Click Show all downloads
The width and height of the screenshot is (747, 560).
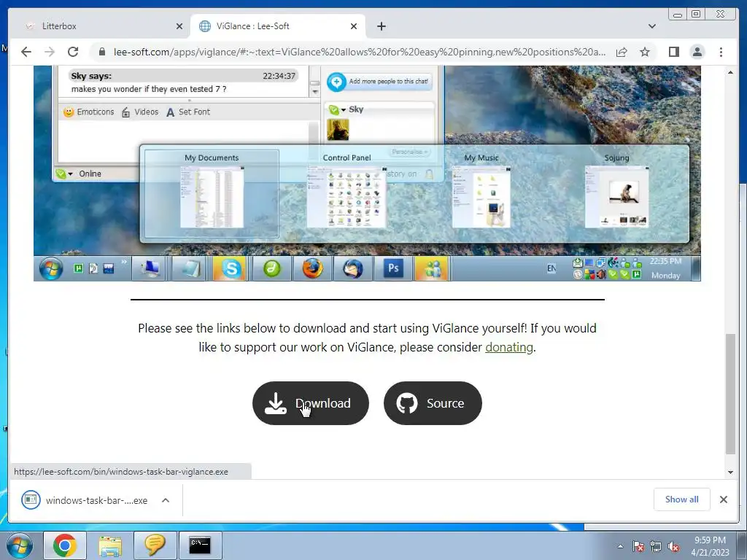(x=682, y=499)
